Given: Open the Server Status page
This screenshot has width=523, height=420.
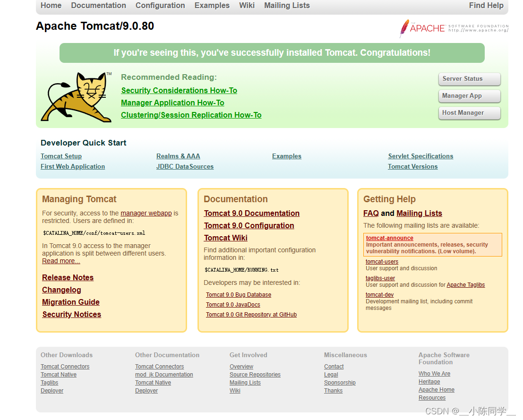Looking at the screenshot, I should pyautogui.click(x=469, y=79).
